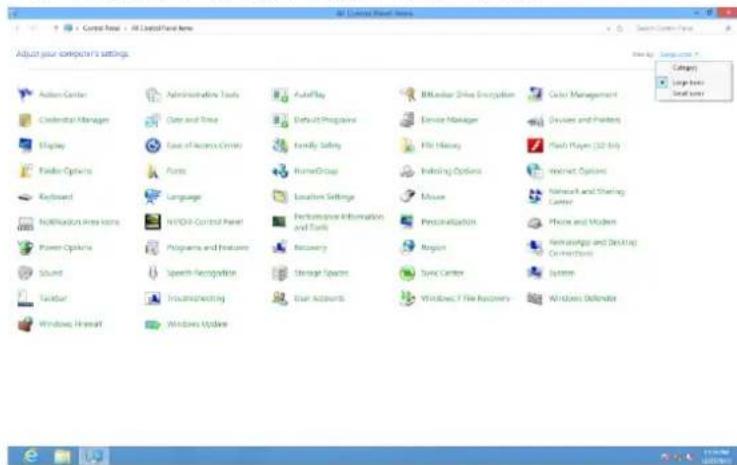The height and width of the screenshot is (465, 737).
Task: Open RemoteApp and Desktop Connections link
Action: point(593,247)
